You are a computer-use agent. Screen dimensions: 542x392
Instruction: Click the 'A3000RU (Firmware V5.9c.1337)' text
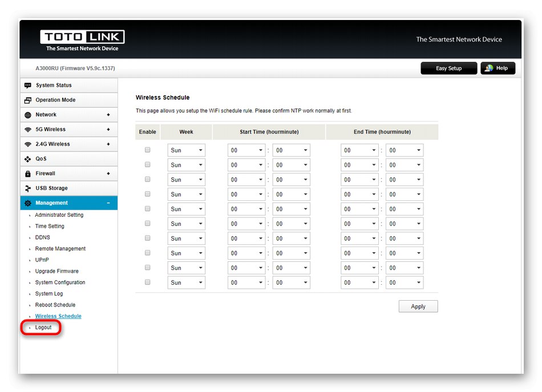[x=75, y=68]
